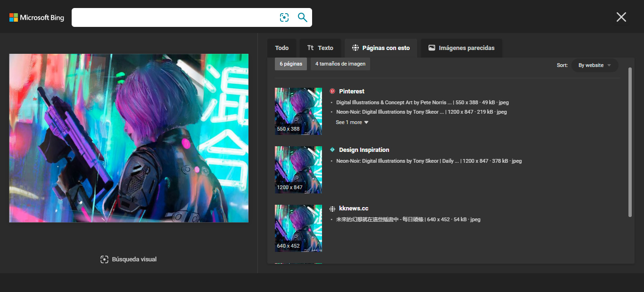This screenshot has height=292, width=644.
Task: Click the magnifying glass search icon
Action: coord(303,17)
